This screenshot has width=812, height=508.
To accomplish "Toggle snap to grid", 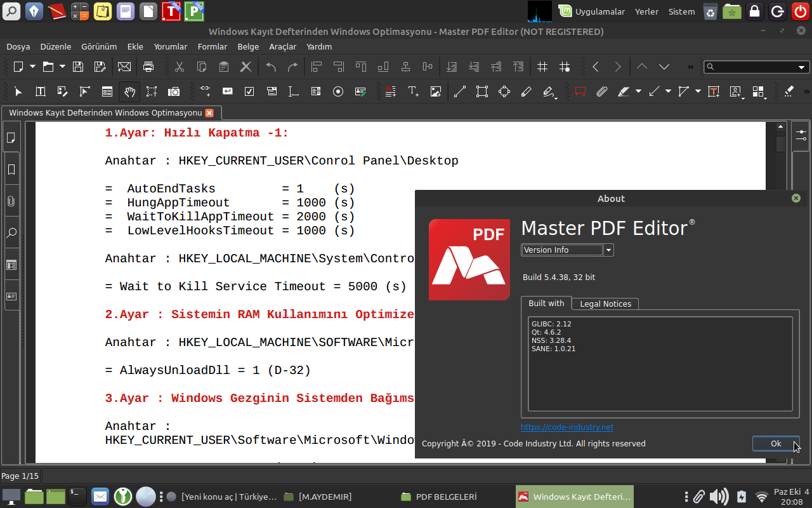I will (x=565, y=67).
